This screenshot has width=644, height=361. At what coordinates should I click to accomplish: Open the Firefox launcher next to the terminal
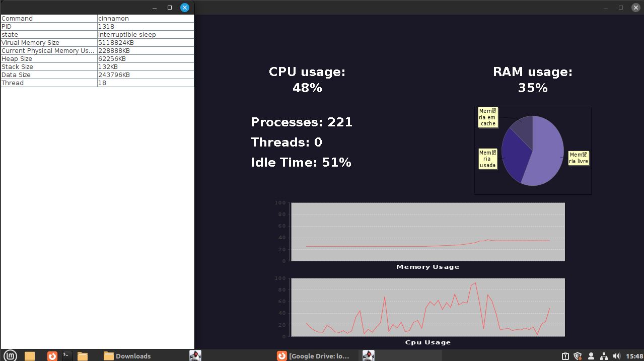(x=52, y=355)
